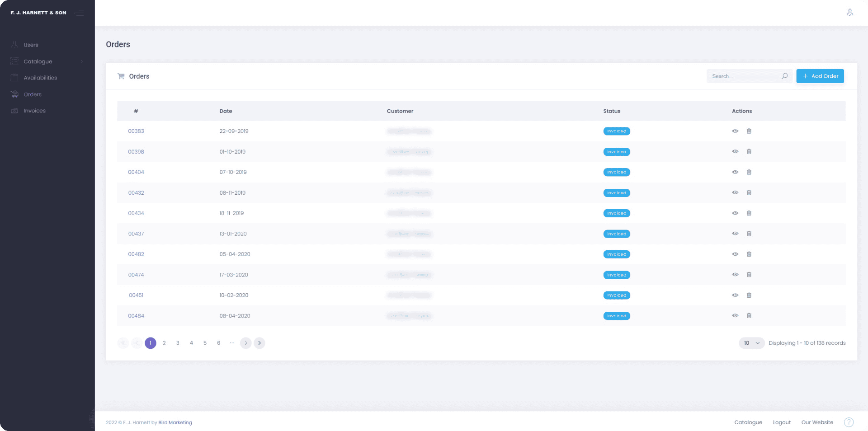Click the search magnifier icon
The image size is (868, 431).
pos(784,76)
